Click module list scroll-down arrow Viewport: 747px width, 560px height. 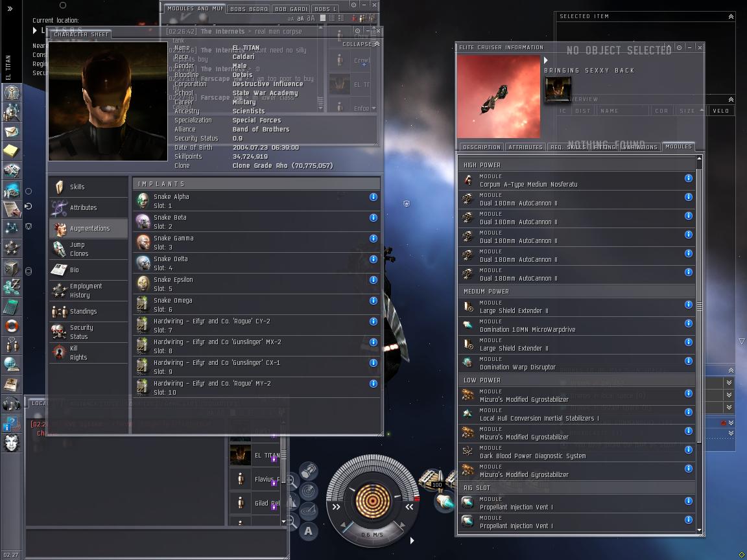point(700,530)
